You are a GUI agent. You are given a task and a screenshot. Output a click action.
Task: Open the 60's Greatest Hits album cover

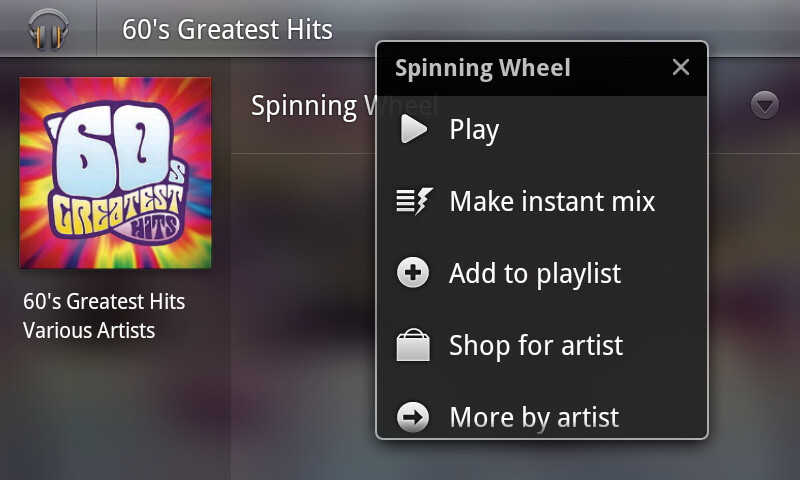115,172
